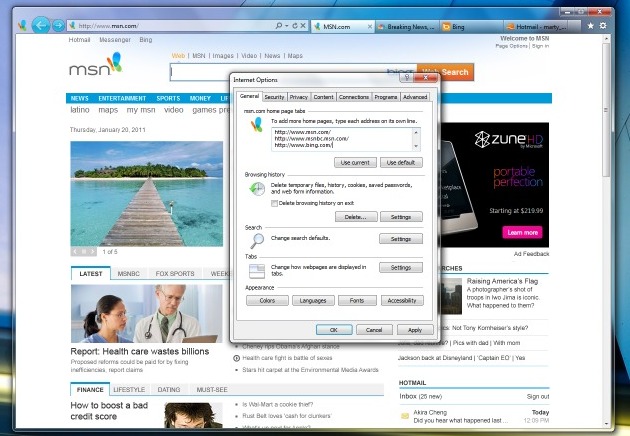Image resolution: width=630 pixels, height=436 pixels.
Task: Click the doctor and nurse news thumbnail
Action: click(x=147, y=313)
